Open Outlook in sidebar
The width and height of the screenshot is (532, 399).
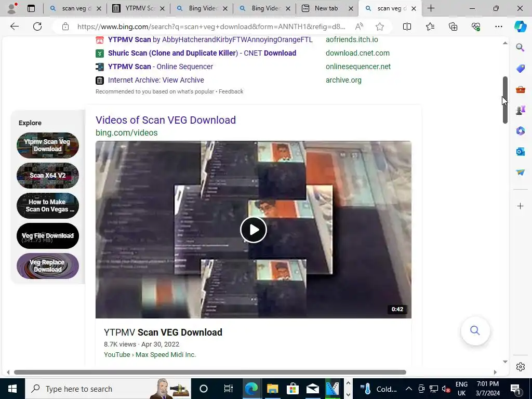click(520, 152)
